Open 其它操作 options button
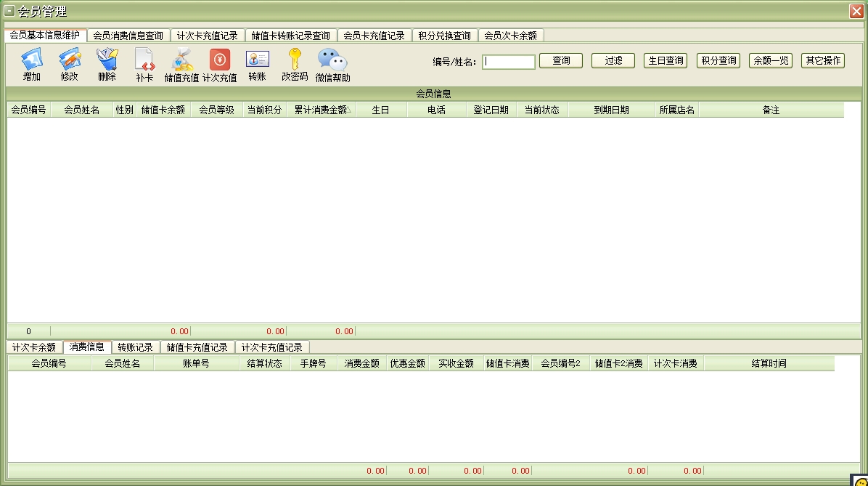868x486 pixels. click(822, 61)
